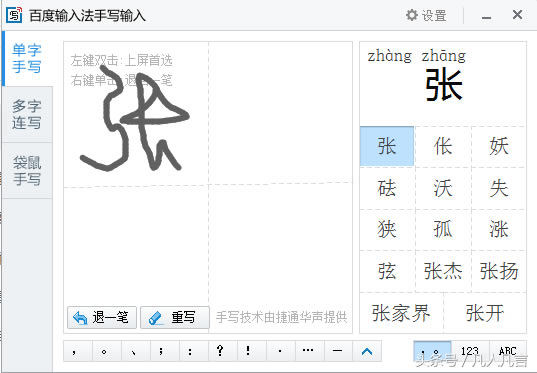Select the highlighted candidate 张
537x373 pixels.
click(387, 146)
